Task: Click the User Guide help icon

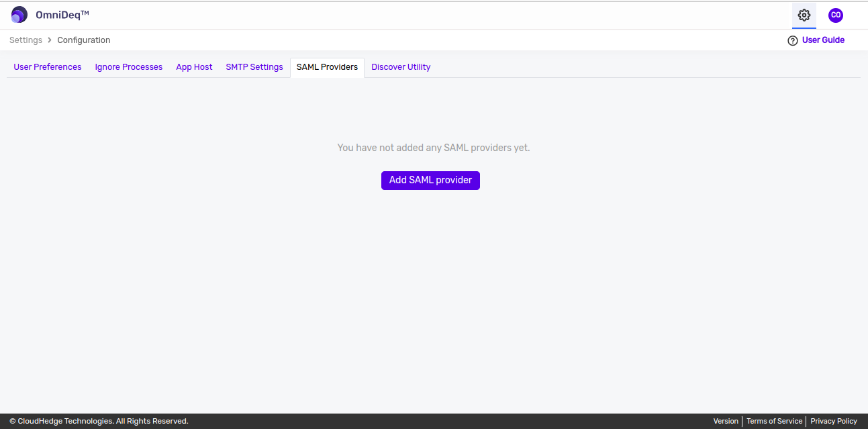Action: (793, 40)
